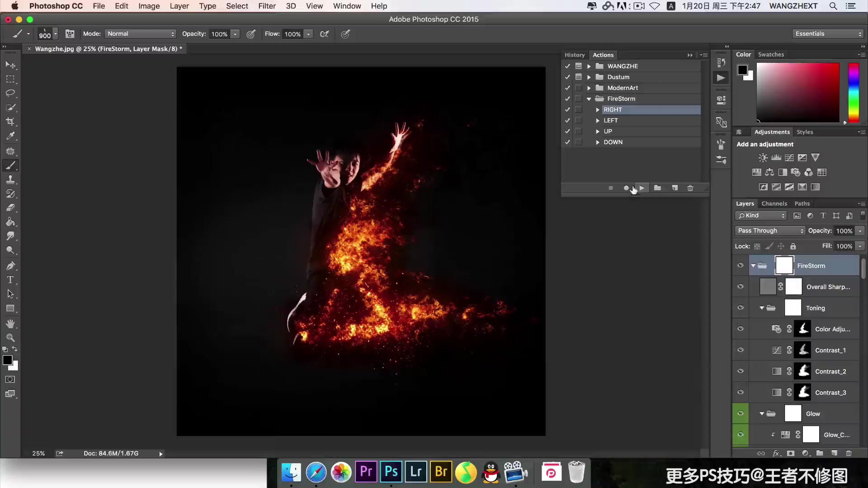Select the Horizontal Type tool

click(x=10, y=280)
